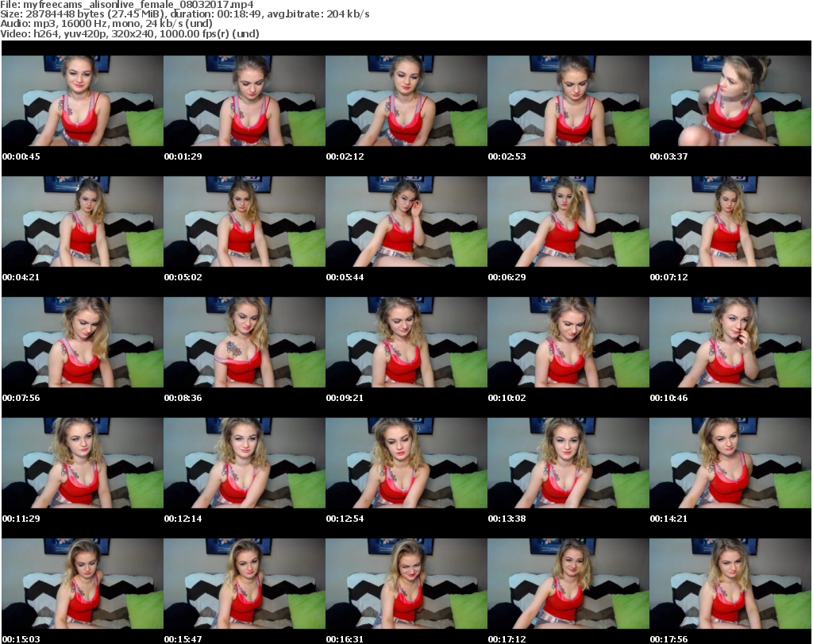Pick the preview frame for 00:07:56
This screenshot has width=813, height=644.
click(83, 342)
